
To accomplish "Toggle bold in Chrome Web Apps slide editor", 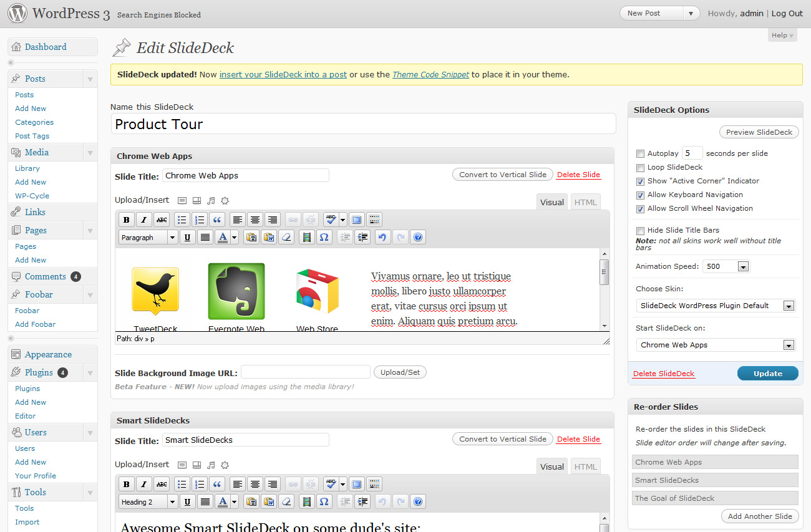I will [x=127, y=220].
